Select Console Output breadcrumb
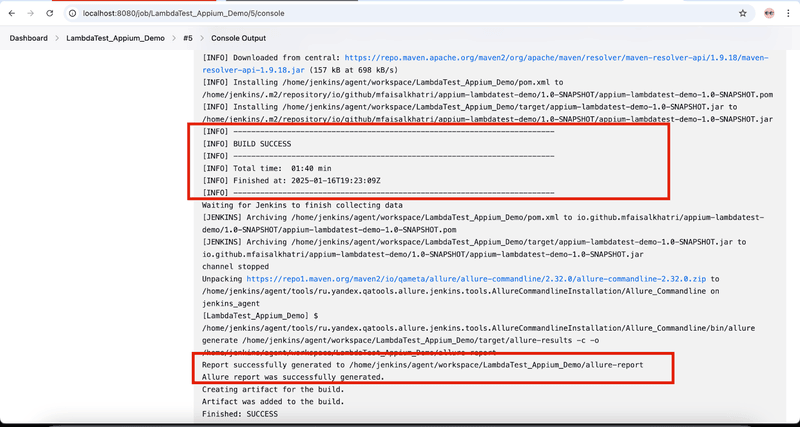Image resolution: width=800 pixels, height=427 pixels. point(238,38)
